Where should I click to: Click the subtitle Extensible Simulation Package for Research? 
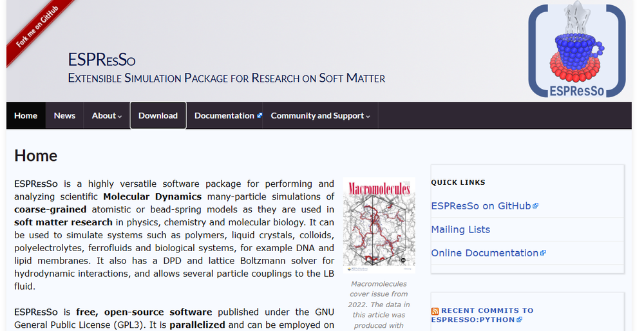[x=227, y=78]
